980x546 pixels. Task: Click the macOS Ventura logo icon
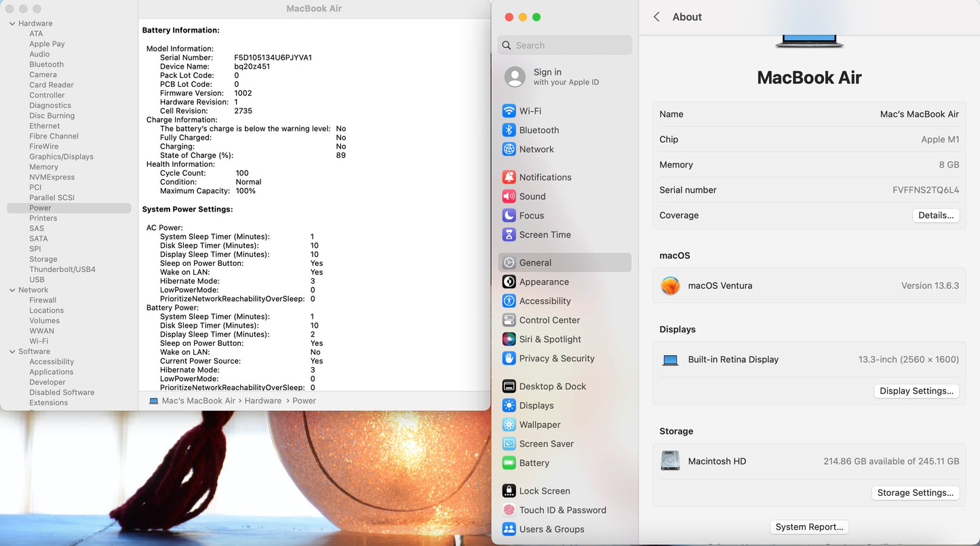pyautogui.click(x=670, y=286)
